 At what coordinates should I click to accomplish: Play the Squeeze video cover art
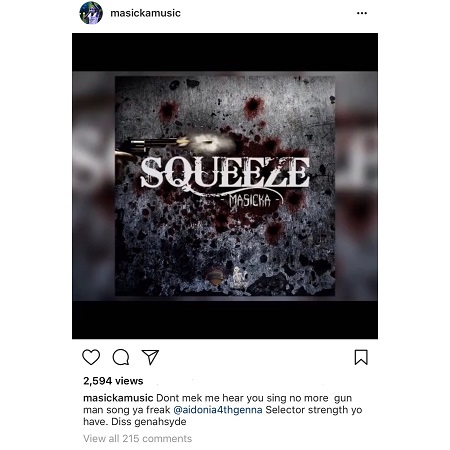tap(225, 186)
